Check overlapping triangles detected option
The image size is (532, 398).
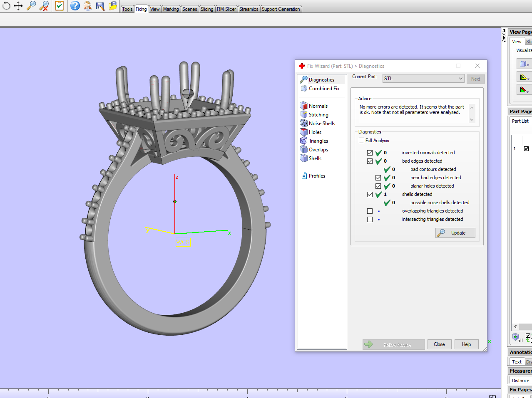(x=370, y=211)
